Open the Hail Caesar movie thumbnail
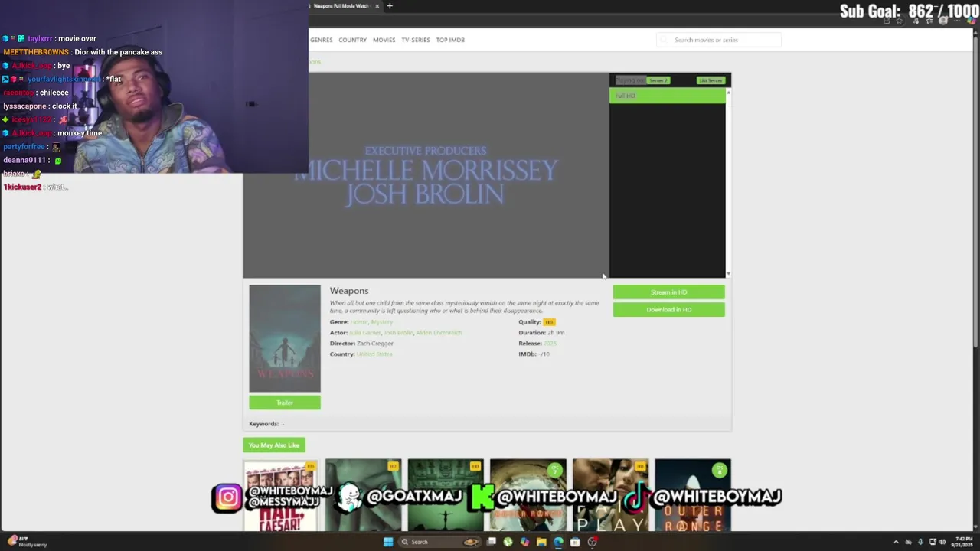The height and width of the screenshot is (551, 980). point(280,495)
